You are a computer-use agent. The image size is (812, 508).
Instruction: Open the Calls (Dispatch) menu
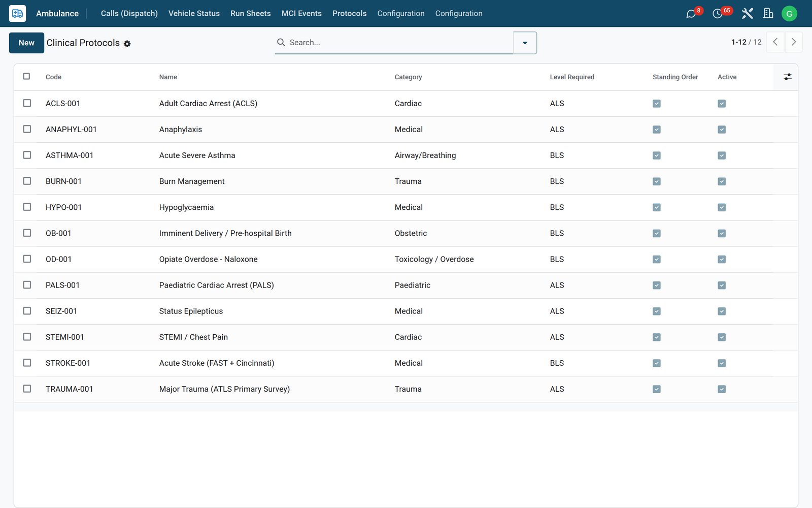129,14
